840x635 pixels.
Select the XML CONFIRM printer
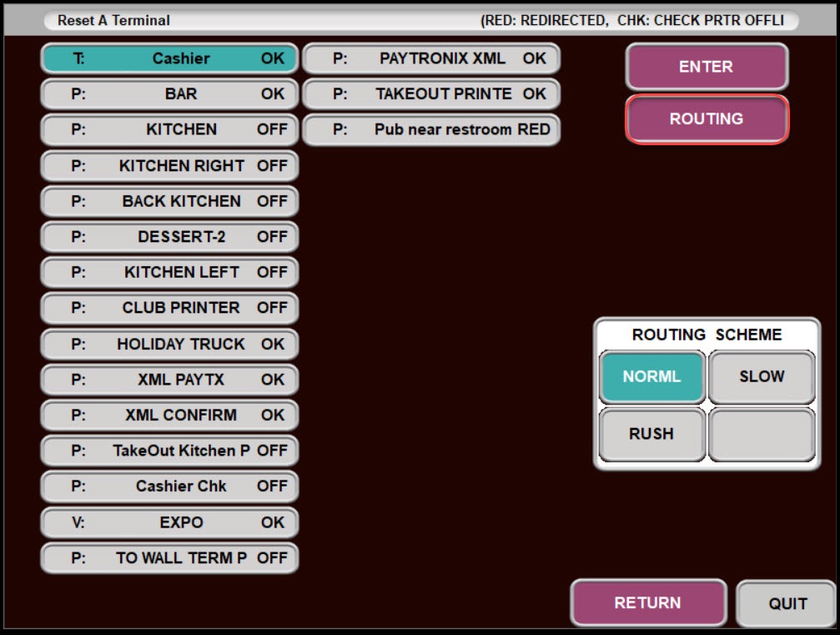(x=169, y=415)
